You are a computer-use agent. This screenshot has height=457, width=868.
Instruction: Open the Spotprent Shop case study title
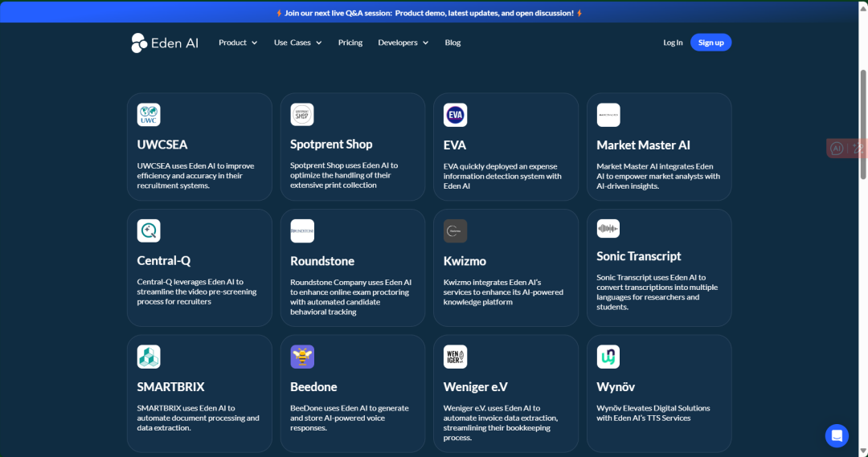331,145
